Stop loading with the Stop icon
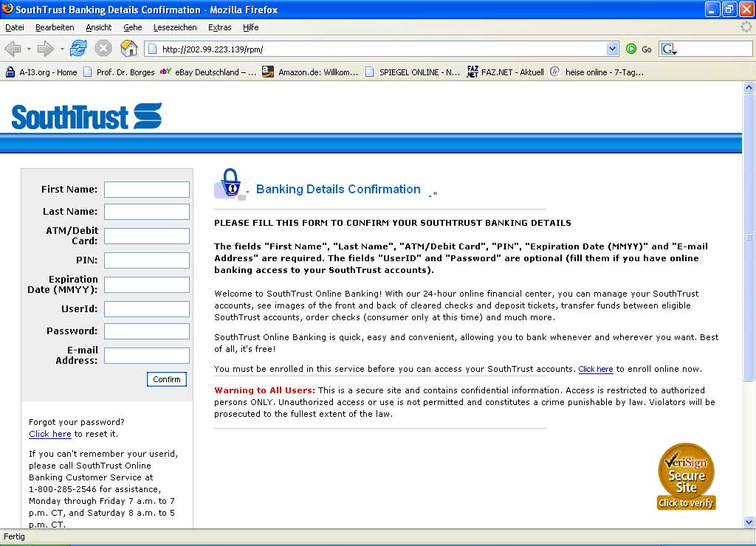The image size is (756, 546). [x=103, y=49]
